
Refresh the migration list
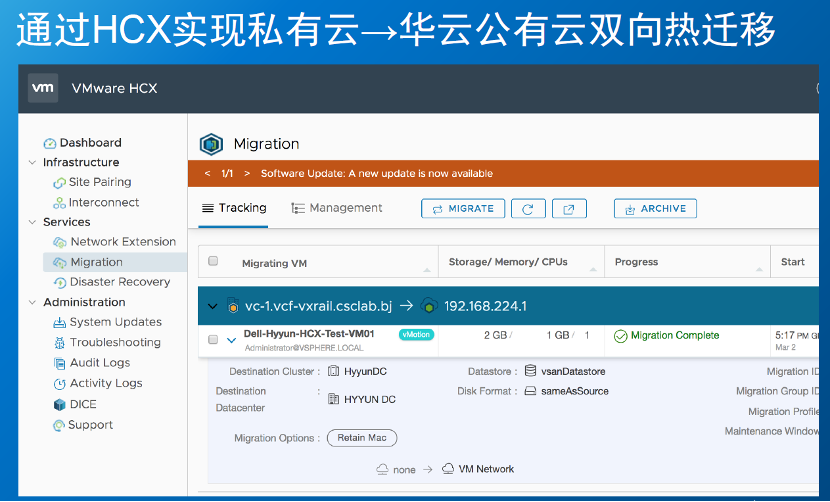528,209
